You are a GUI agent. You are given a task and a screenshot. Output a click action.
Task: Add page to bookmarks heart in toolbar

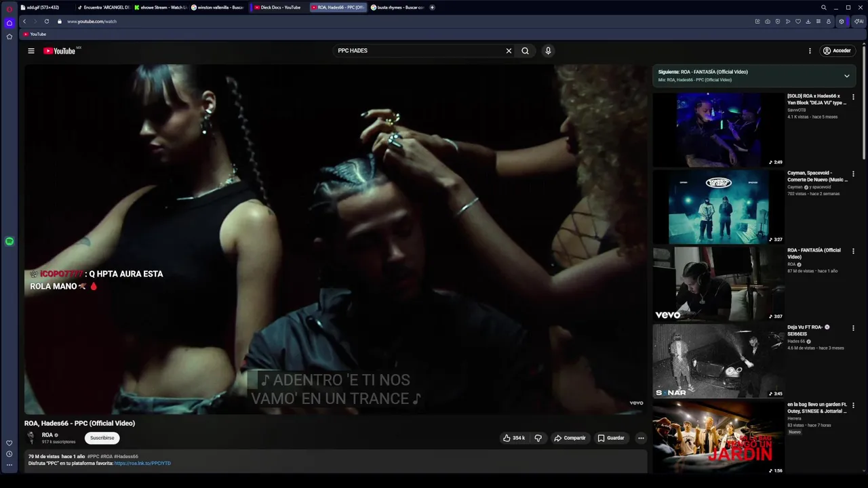[x=798, y=22]
